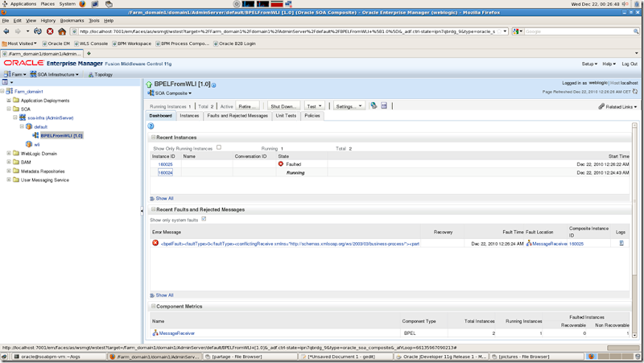Click the Log Out link

[630, 64]
